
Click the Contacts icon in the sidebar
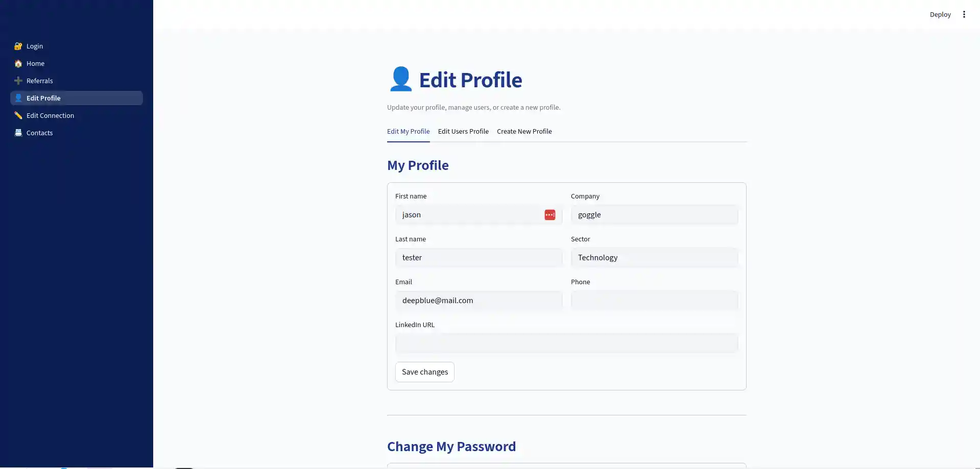click(x=18, y=133)
